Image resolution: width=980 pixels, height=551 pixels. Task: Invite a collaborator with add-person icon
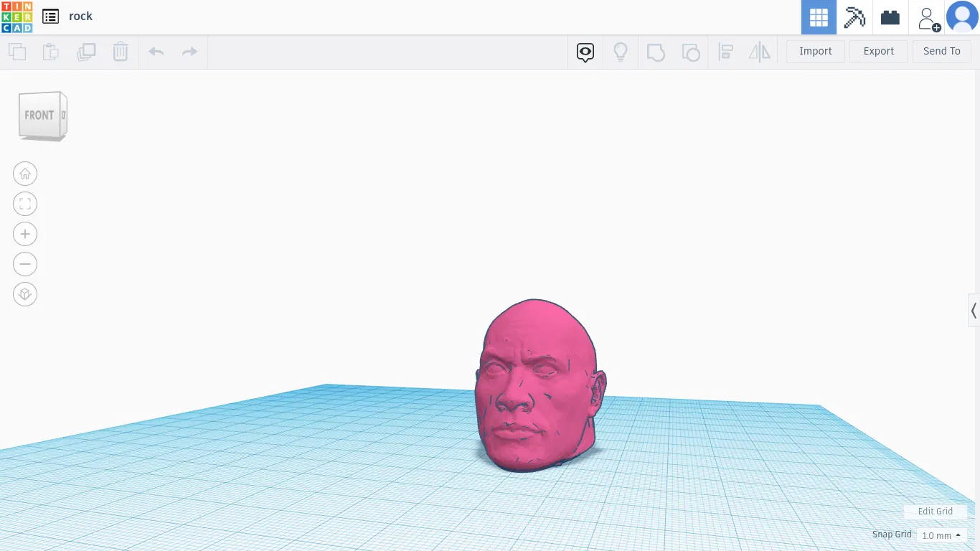[x=928, y=18]
